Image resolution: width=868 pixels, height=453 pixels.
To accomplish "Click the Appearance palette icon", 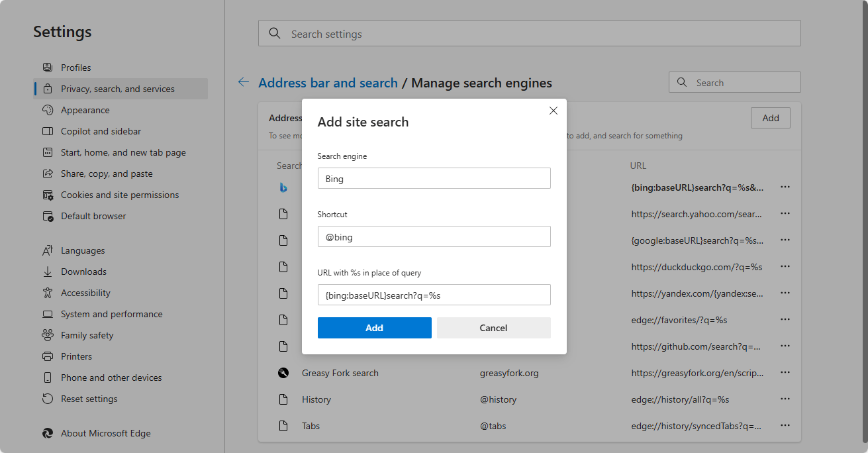I will [48, 110].
